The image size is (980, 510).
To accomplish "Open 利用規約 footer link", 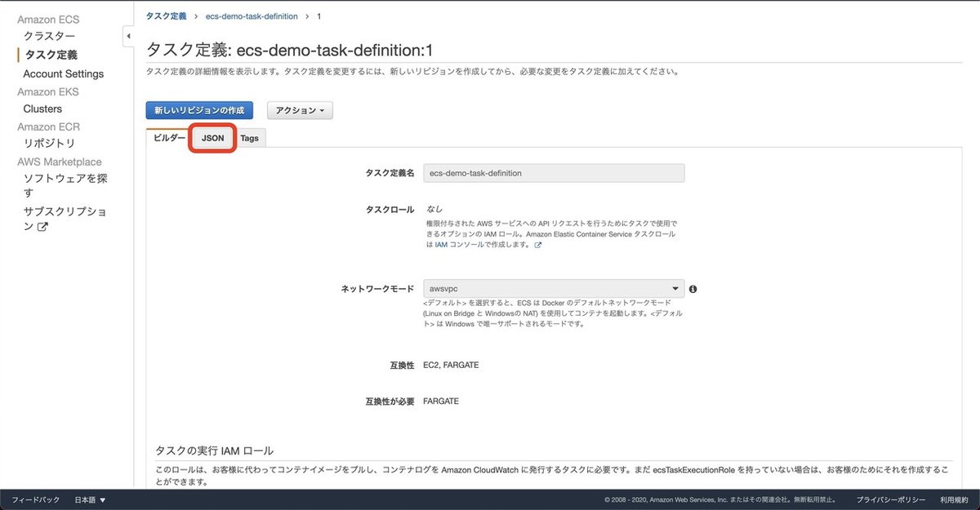I will pos(953,499).
